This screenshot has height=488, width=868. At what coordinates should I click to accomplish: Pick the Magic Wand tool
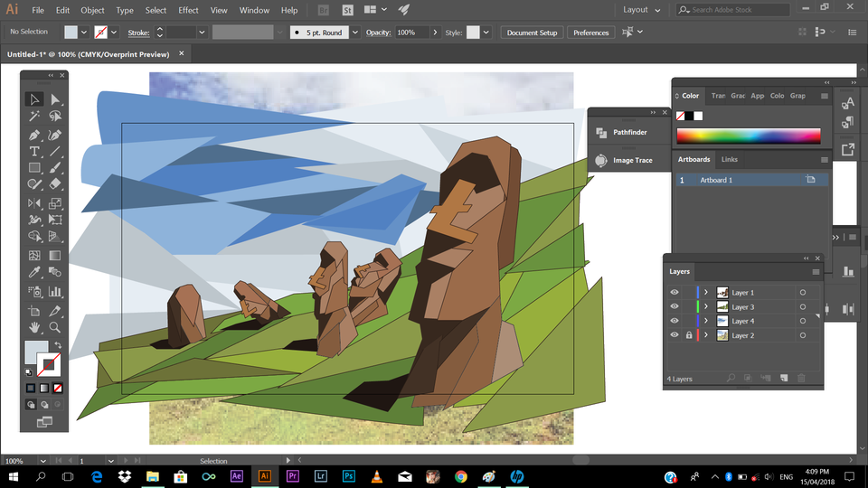click(x=34, y=117)
